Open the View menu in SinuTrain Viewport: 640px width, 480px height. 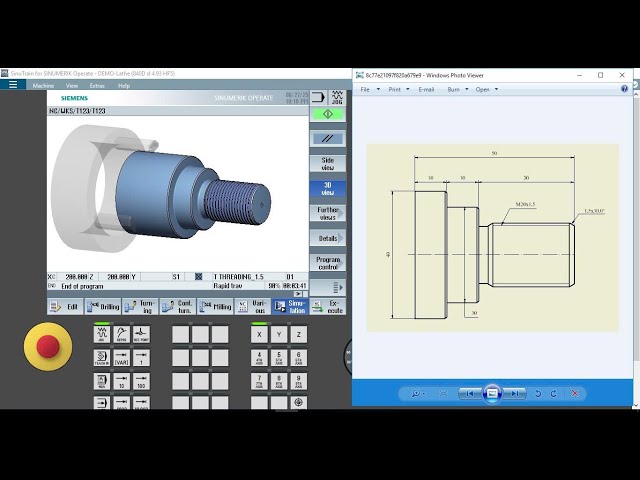tap(72, 85)
